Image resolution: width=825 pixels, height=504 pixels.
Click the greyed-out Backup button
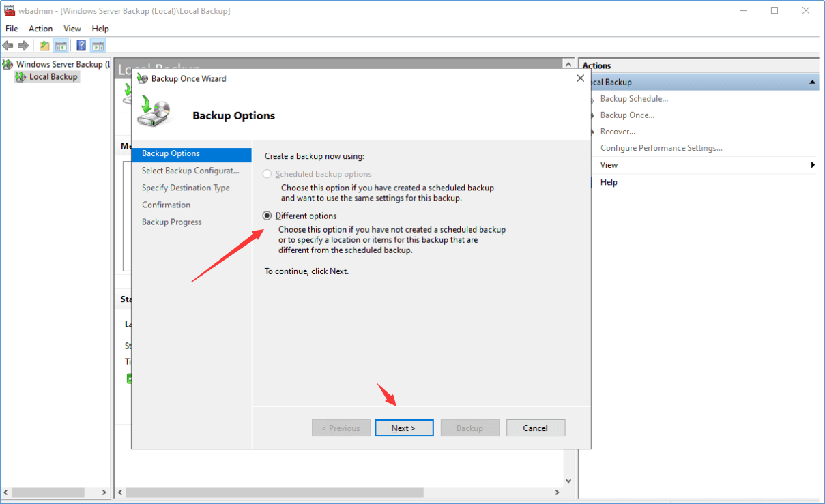pos(469,428)
